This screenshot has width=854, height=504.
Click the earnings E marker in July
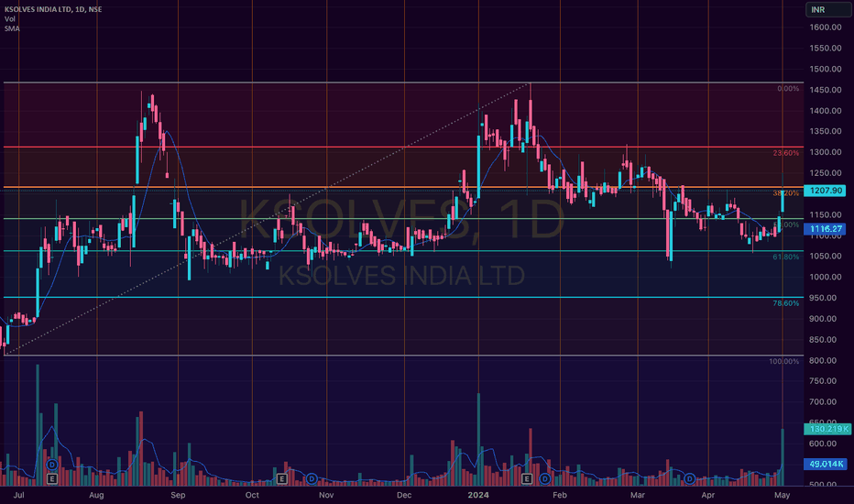pos(51,479)
